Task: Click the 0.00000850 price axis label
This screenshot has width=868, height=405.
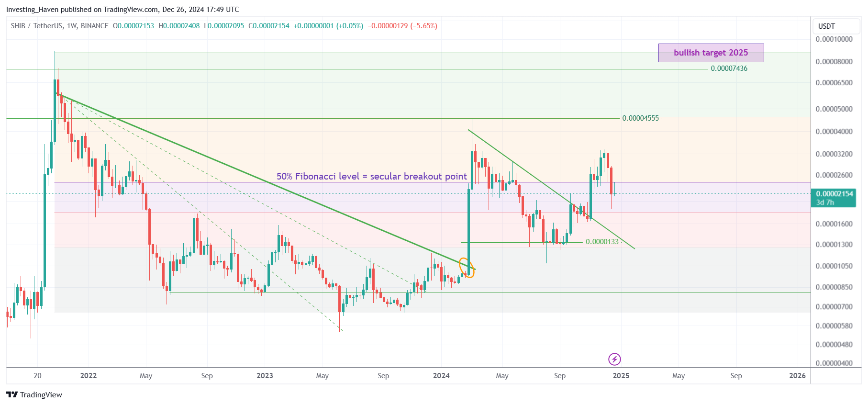Action: tap(834, 287)
